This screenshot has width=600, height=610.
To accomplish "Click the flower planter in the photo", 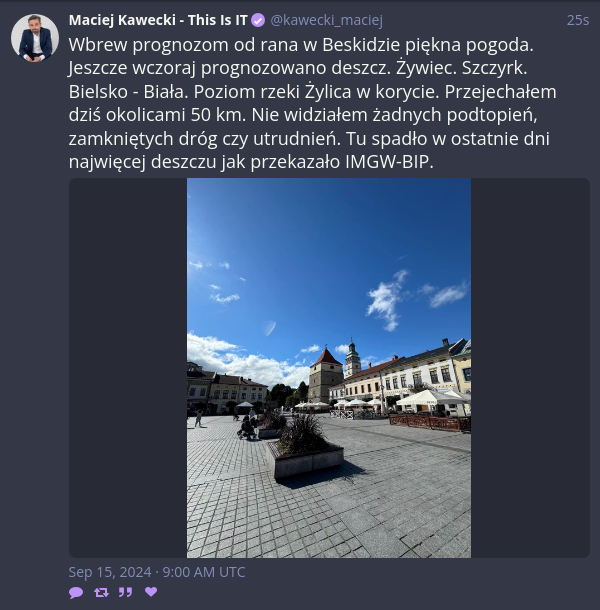I will tap(305, 451).
